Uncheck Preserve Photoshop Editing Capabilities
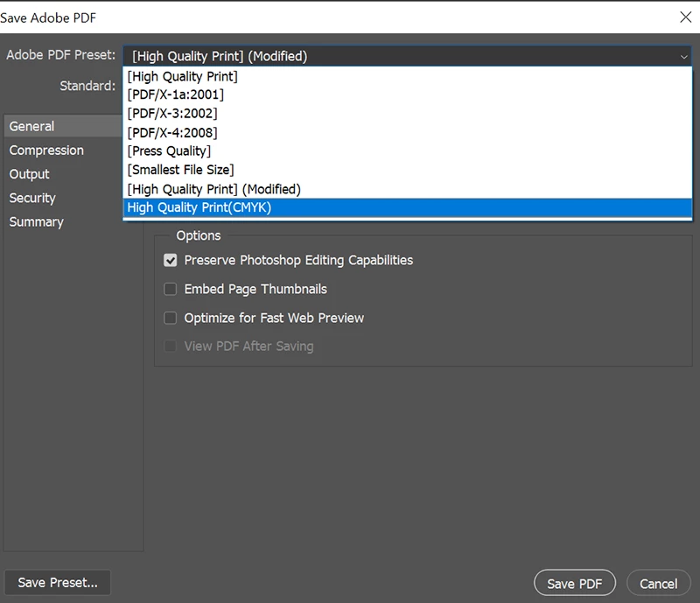 170,261
